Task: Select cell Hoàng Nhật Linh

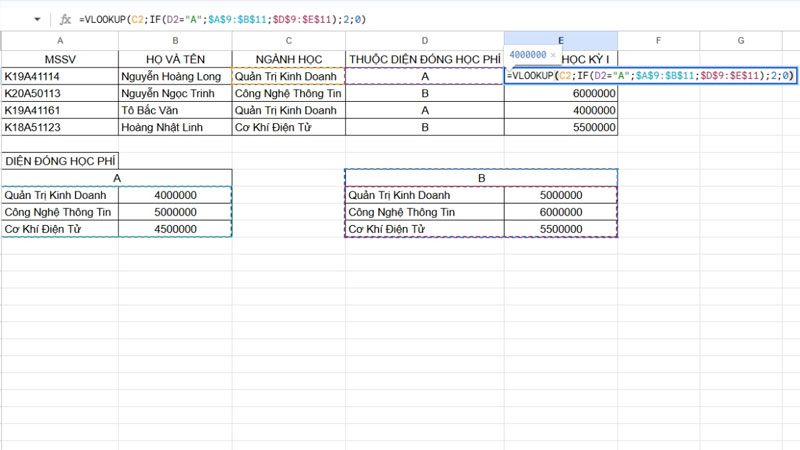Action: point(175,127)
